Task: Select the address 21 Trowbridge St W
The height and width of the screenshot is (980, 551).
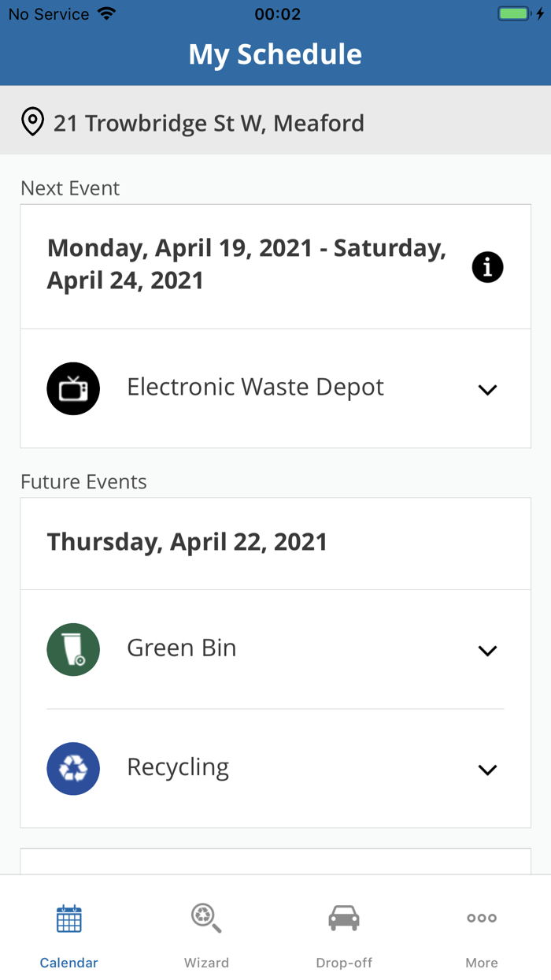Action: [208, 122]
